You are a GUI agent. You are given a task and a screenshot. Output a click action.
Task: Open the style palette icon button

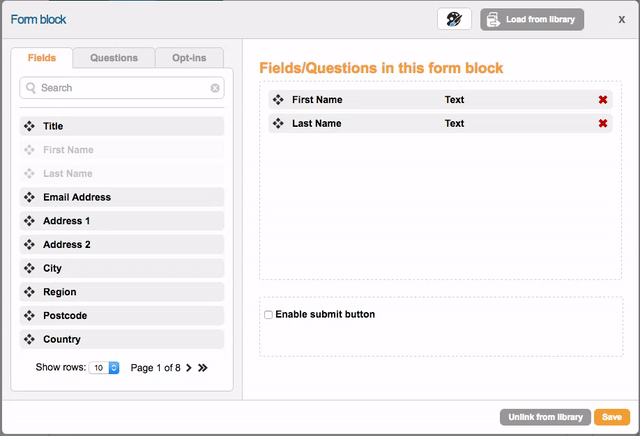coord(454,19)
